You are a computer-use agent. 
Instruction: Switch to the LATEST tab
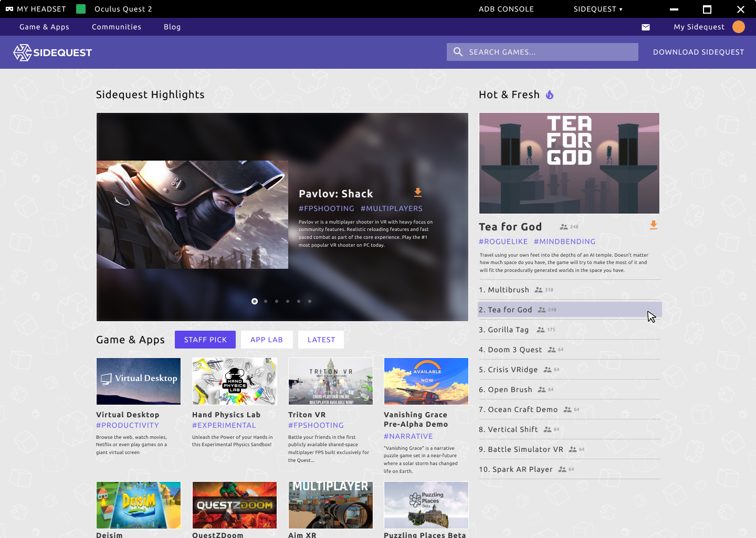click(321, 340)
